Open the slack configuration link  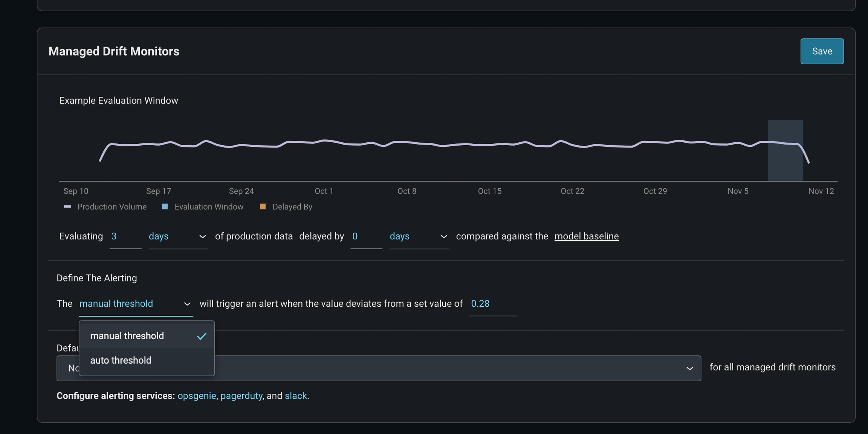pos(296,396)
